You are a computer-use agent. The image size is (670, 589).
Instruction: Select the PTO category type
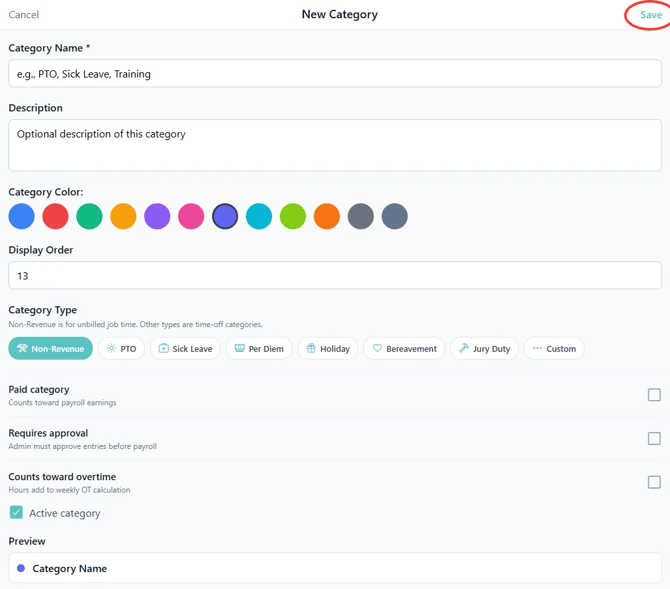point(121,348)
